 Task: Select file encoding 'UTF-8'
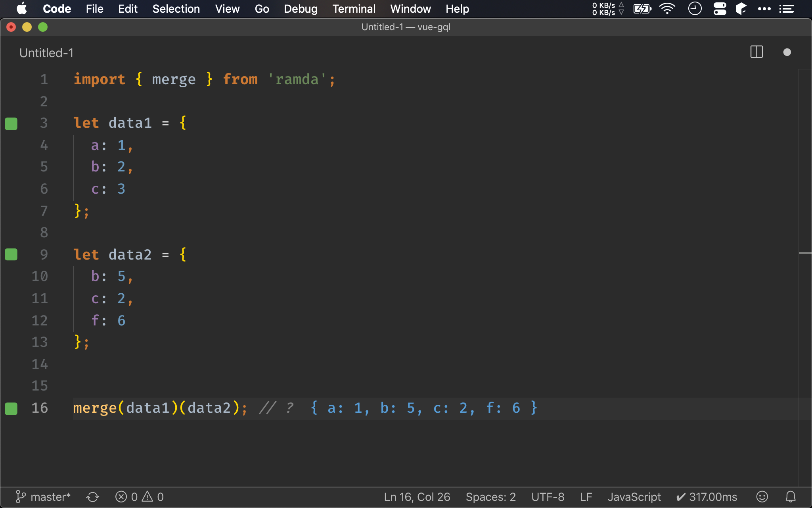tap(548, 497)
